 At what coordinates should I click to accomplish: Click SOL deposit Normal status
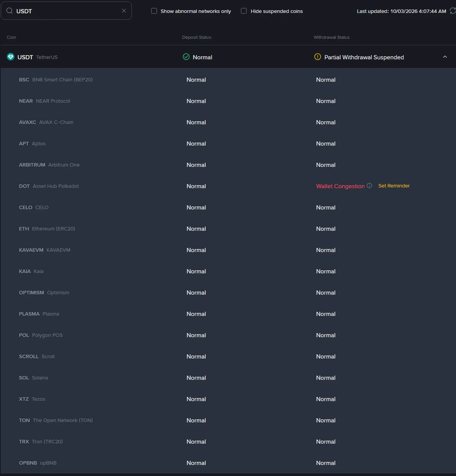point(196,378)
